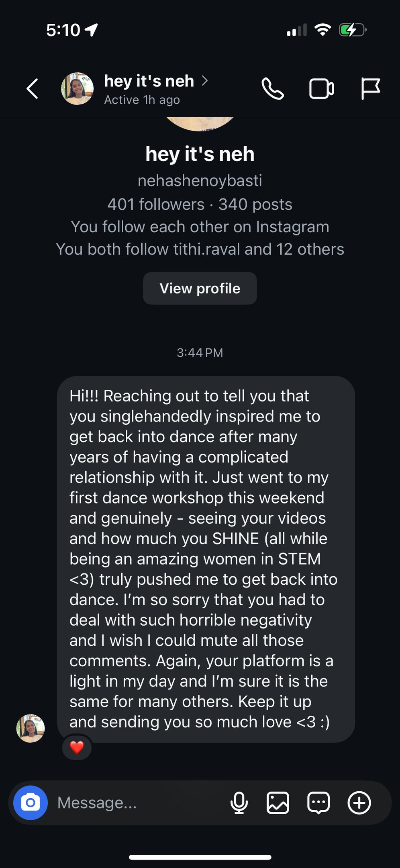Expand chat details via chevron beside name
This screenshot has height=868, width=400.
205,81
